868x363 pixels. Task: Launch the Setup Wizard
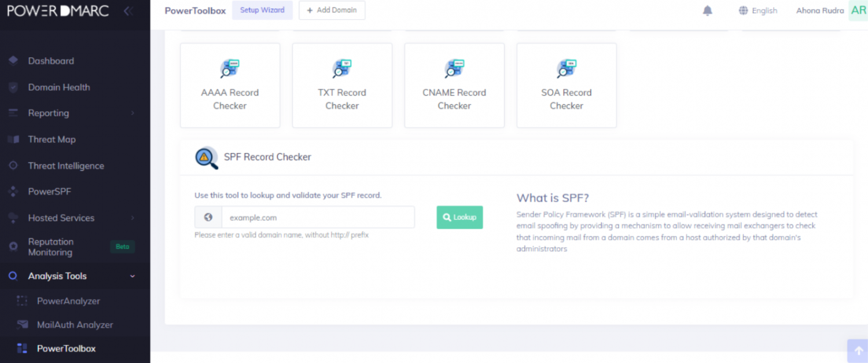coord(262,10)
